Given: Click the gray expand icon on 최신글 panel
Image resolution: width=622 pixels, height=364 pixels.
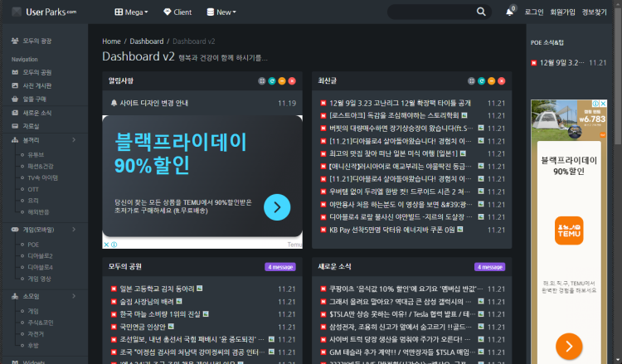Looking at the screenshot, I should pyautogui.click(x=472, y=80).
